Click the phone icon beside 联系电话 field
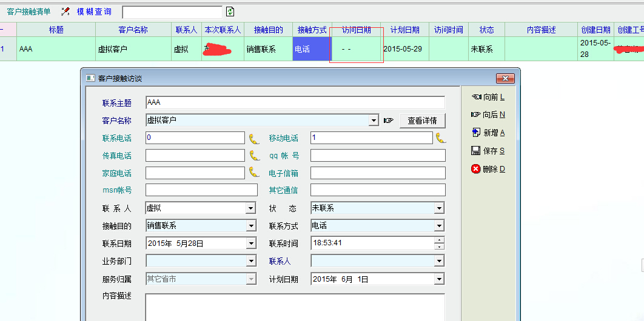 [x=253, y=138]
